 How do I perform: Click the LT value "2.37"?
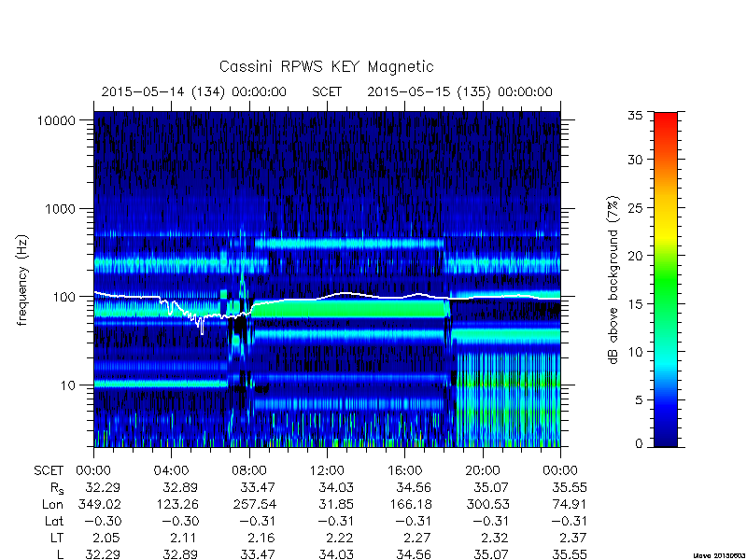[573, 539]
